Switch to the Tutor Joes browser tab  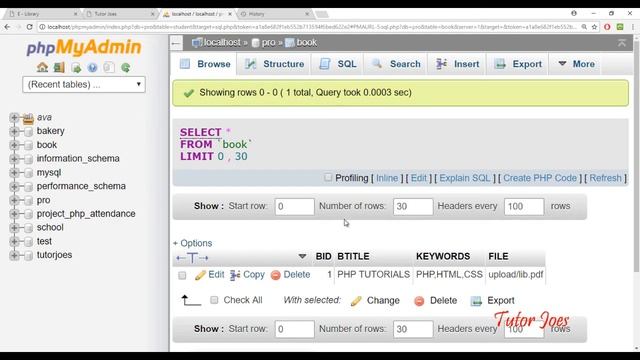click(120, 14)
